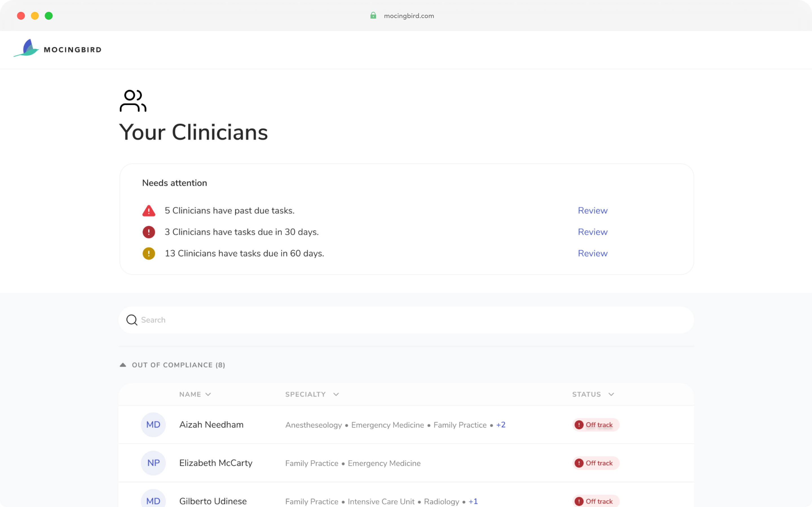Collapse the Out of Compliance section
The image size is (812, 507).
123,365
